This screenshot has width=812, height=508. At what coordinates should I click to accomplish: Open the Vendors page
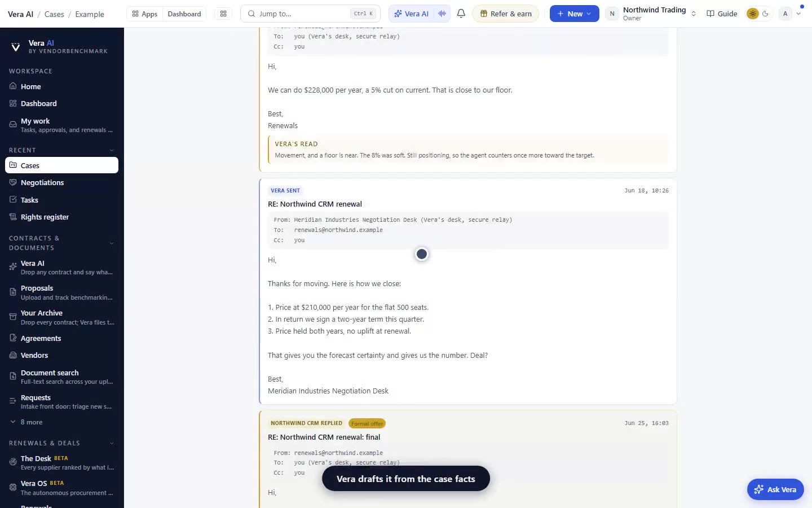[62, 355]
